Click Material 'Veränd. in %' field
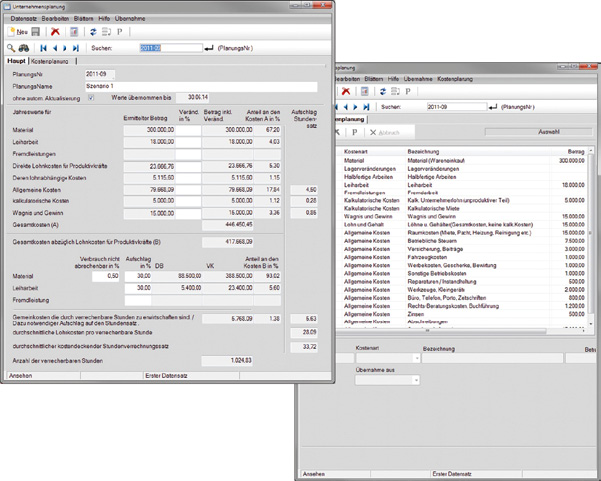 click(188, 130)
